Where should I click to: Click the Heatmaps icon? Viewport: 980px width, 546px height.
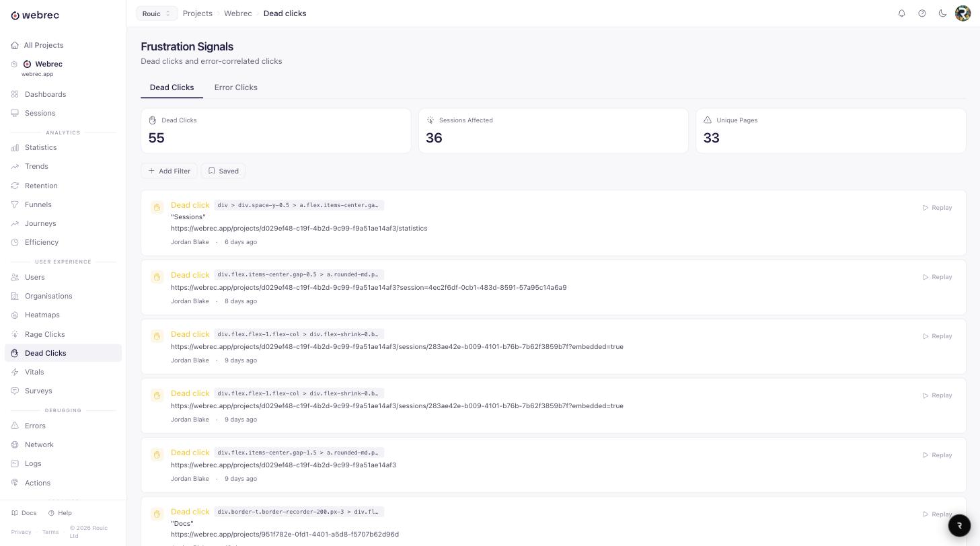tap(15, 315)
